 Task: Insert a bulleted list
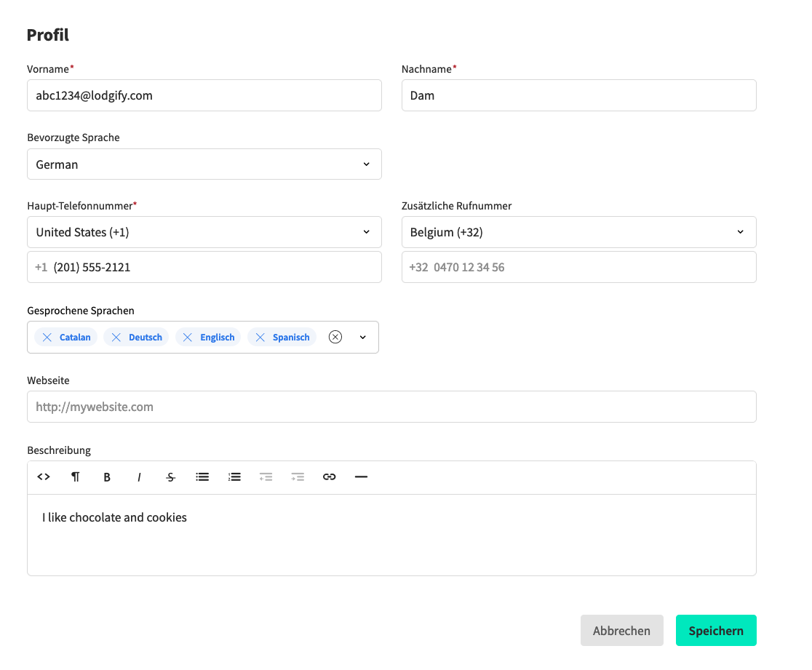pos(202,477)
